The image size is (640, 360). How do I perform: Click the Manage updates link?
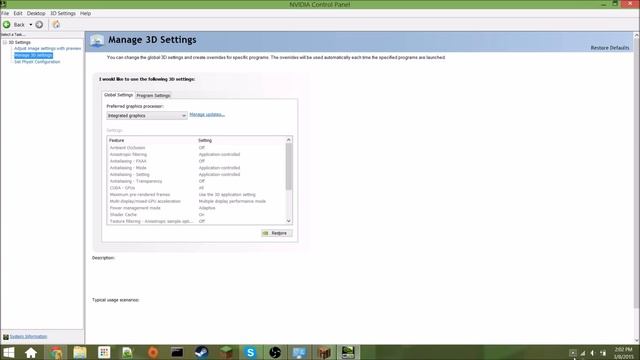click(x=207, y=115)
